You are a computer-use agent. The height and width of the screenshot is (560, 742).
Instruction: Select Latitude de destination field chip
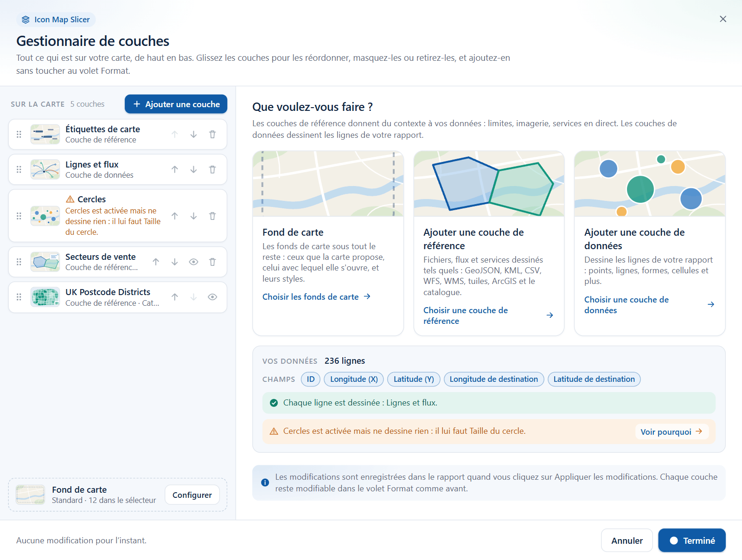[594, 380]
